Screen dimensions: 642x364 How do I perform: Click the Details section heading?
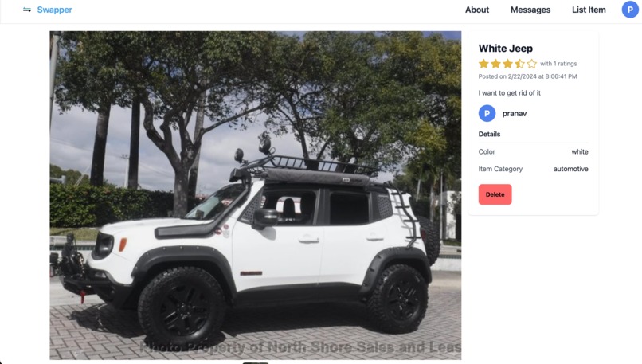(489, 134)
